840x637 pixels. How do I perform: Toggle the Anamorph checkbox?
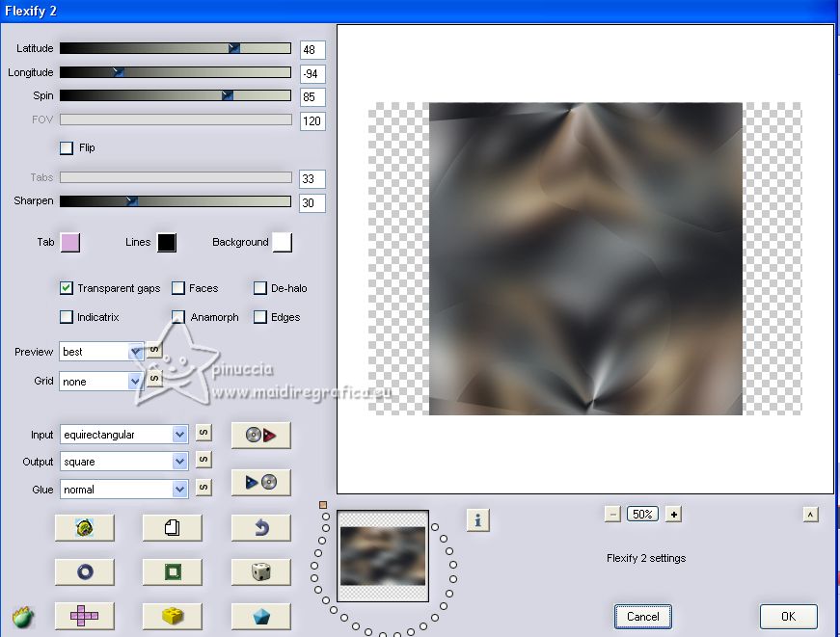[178, 317]
